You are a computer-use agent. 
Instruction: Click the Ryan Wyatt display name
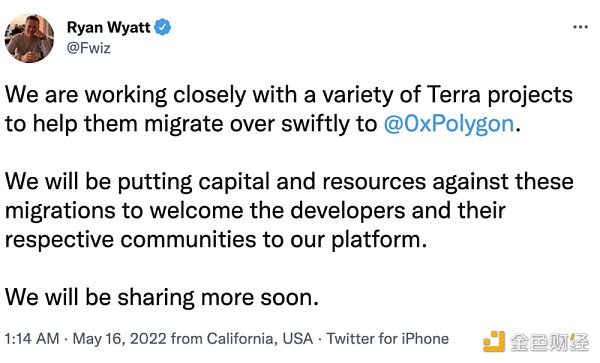[x=109, y=28]
